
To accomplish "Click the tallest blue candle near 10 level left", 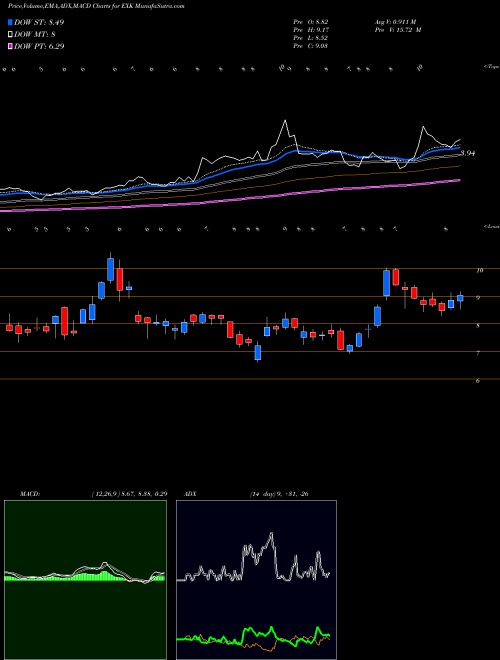I will click(x=111, y=269).
